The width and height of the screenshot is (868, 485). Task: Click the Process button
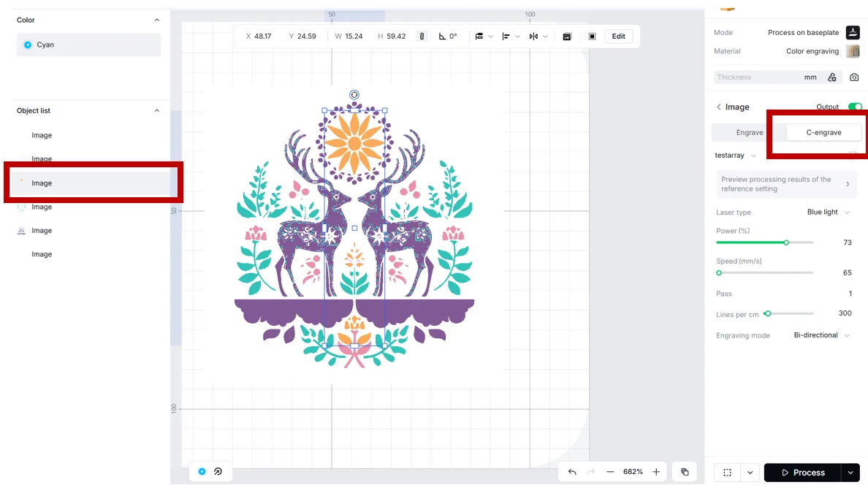tap(803, 473)
